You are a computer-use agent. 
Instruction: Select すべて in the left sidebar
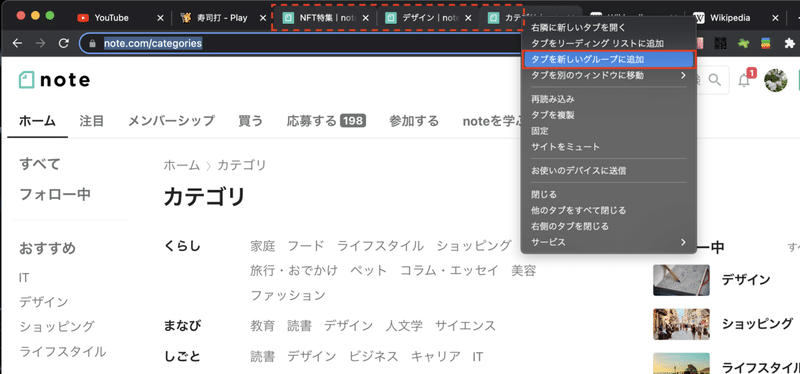point(40,164)
